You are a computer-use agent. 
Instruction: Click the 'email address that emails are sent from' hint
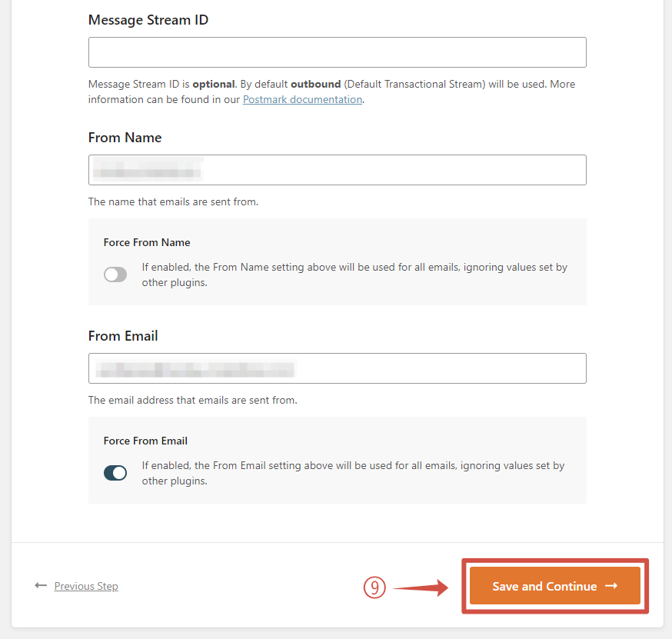192,401
